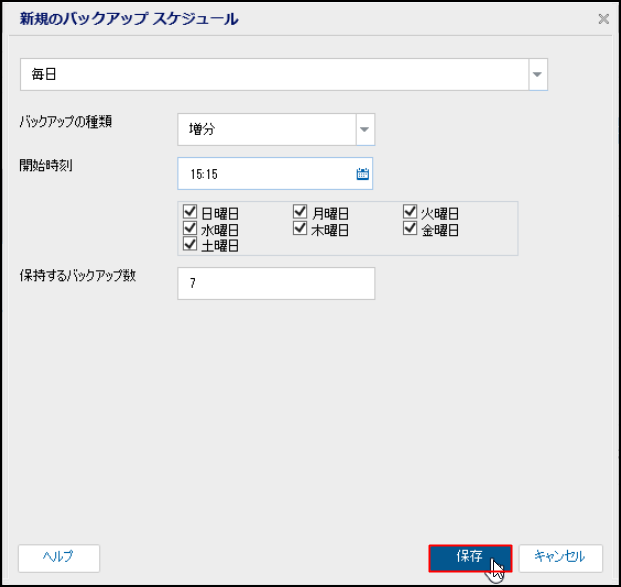Uncheck the 水曜日 checkbox
Image resolution: width=621 pixels, height=587 pixels.
191,229
